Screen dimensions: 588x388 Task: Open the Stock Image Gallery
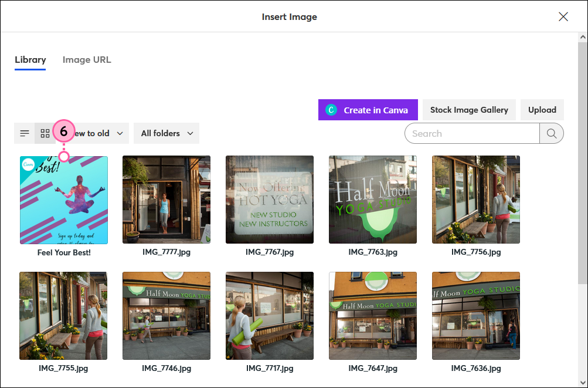[x=469, y=110]
